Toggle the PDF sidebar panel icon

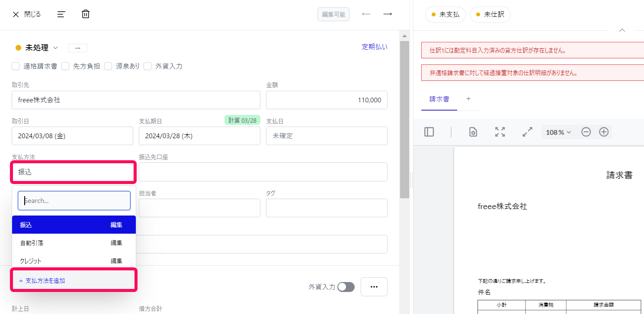coord(429,132)
